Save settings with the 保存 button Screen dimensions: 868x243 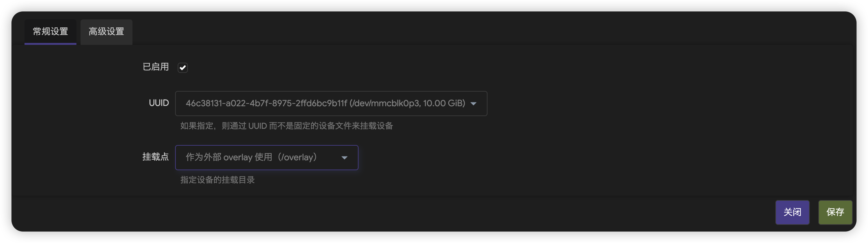pyautogui.click(x=835, y=212)
